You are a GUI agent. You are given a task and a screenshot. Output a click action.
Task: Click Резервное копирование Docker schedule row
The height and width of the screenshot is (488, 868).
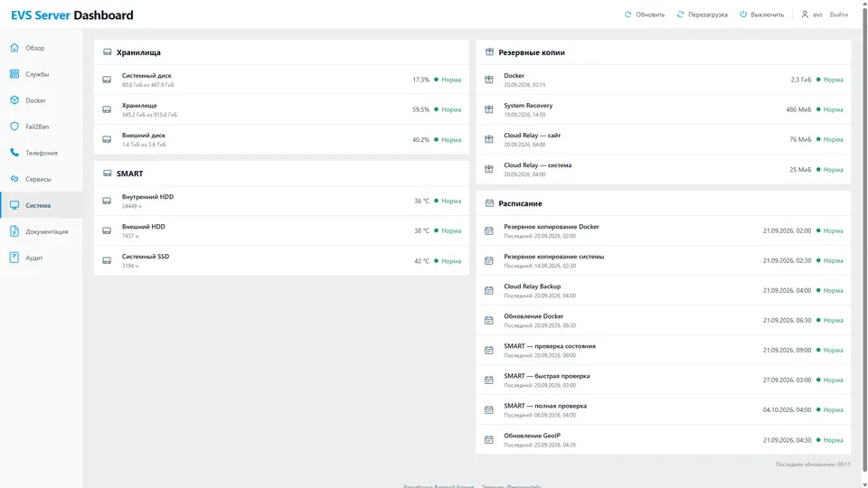tap(663, 230)
